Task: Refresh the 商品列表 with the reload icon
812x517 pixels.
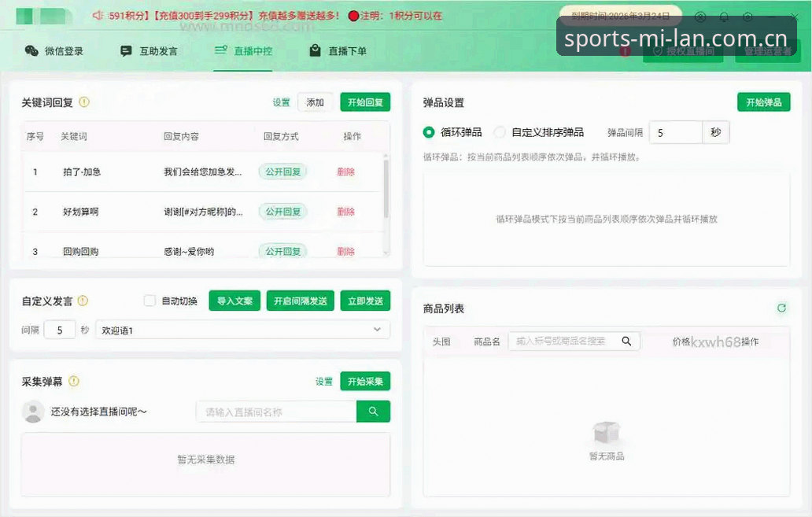Action: click(781, 308)
